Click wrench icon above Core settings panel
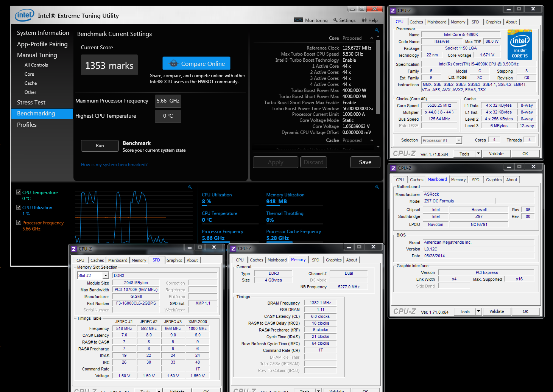 pyautogui.click(x=377, y=30)
